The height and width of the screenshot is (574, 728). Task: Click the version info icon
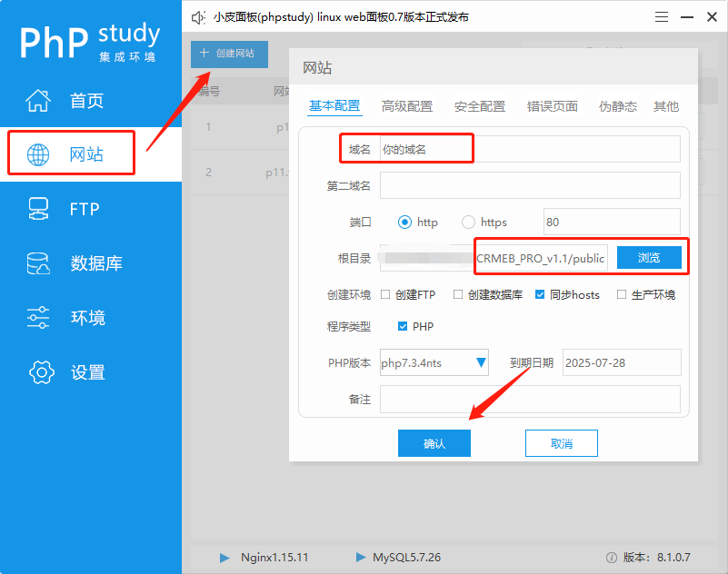pyautogui.click(x=612, y=558)
